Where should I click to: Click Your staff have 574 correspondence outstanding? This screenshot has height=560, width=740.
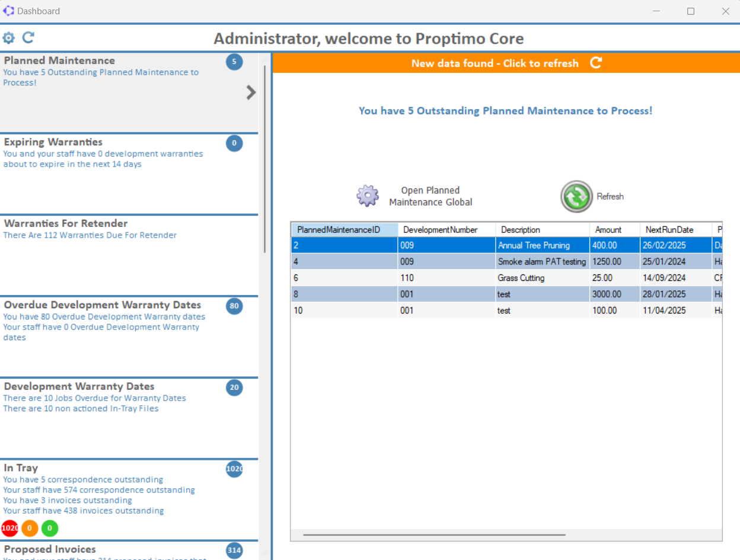(99, 490)
